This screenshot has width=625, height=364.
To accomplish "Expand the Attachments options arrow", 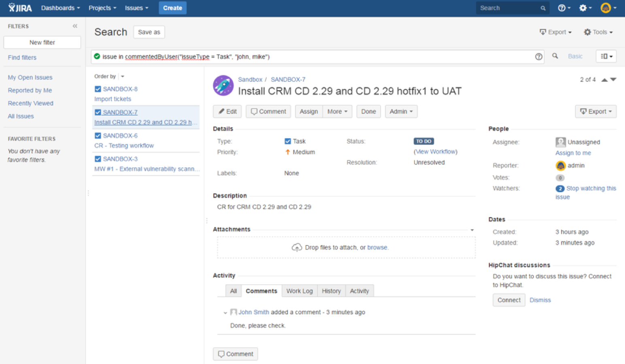I will 472,230.
